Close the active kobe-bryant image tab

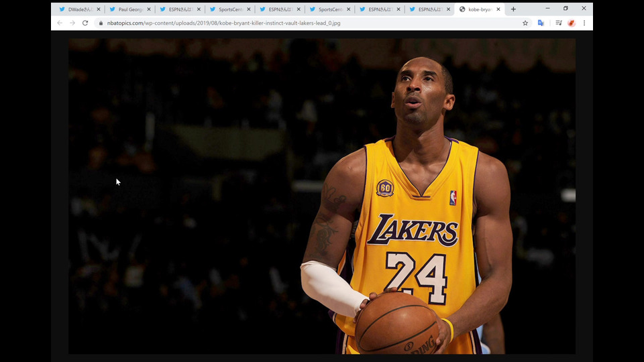(x=498, y=9)
